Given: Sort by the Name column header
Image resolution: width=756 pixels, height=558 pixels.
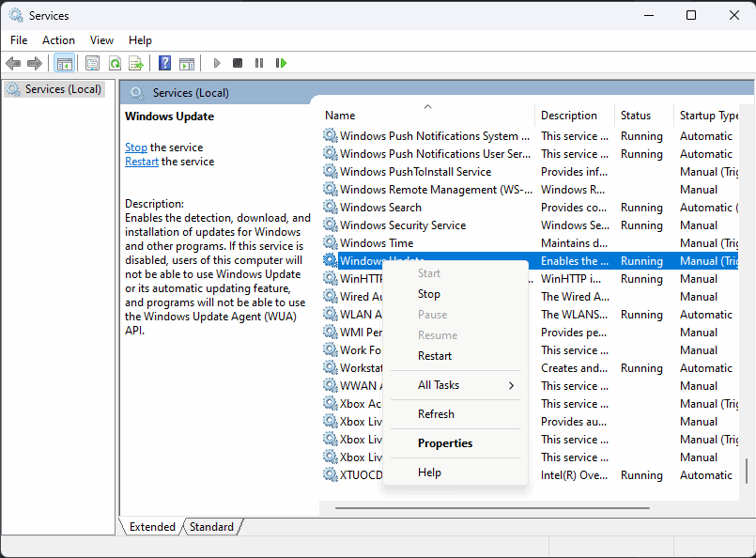Looking at the screenshot, I should [x=427, y=116].
